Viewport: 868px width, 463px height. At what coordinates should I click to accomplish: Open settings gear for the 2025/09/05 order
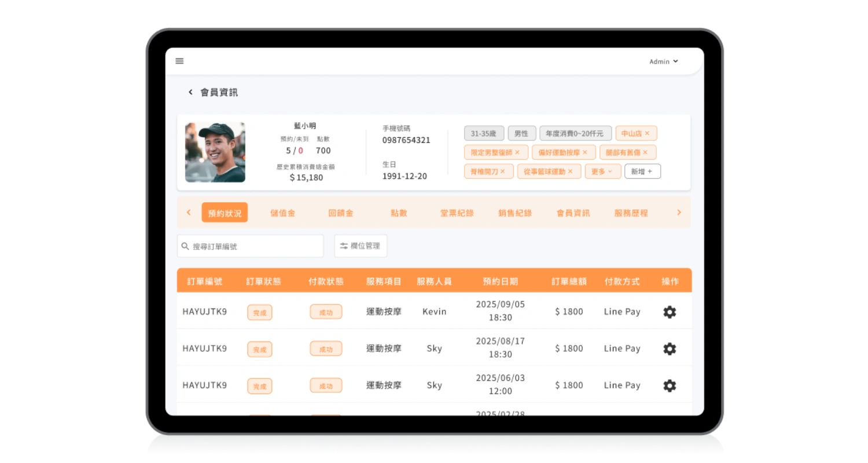pyautogui.click(x=670, y=312)
